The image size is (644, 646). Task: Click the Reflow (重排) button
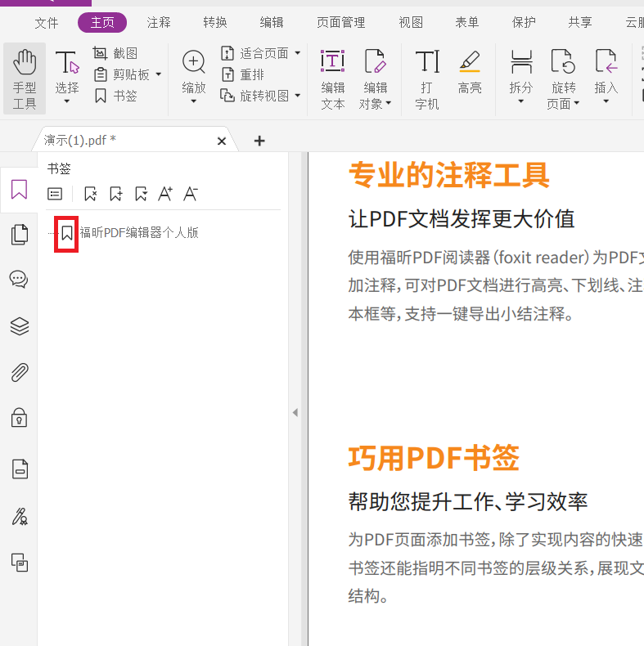tap(243, 74)
